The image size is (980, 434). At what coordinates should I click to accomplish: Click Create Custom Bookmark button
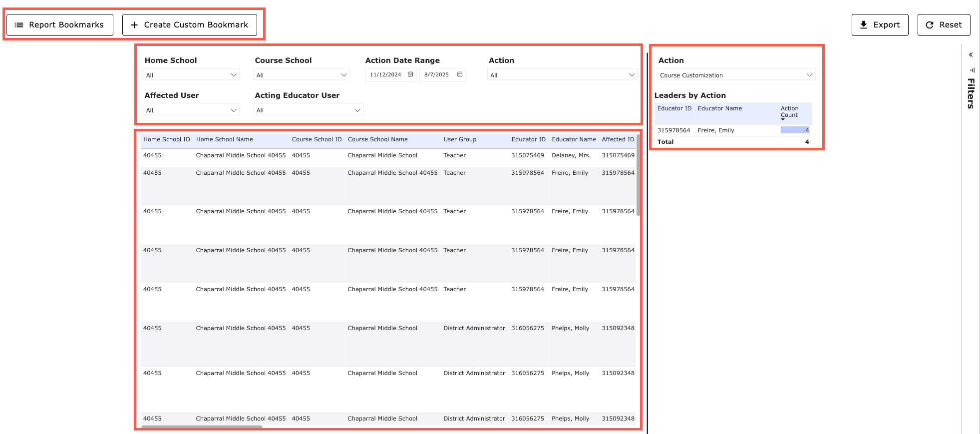coord(190,25)
